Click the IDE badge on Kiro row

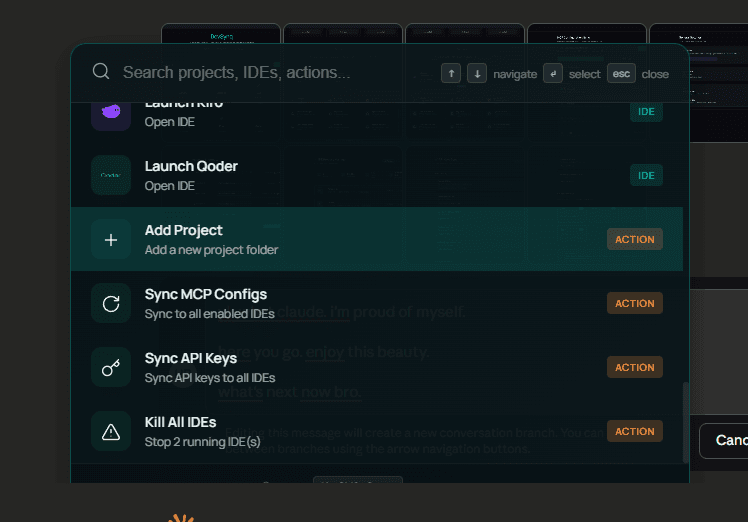(646, 112)
